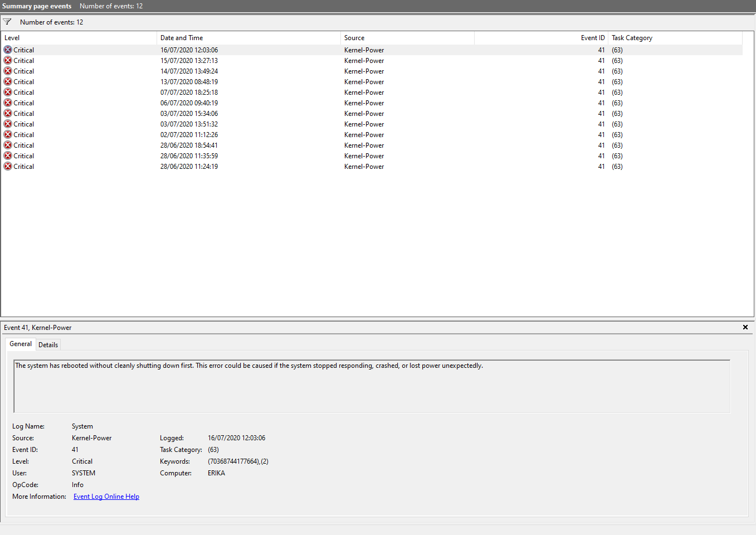Screen dimensions: 756x535
Task: Click Critical label in 28/06/2020 18:54:41 row
Action: [x=23, y=145]
